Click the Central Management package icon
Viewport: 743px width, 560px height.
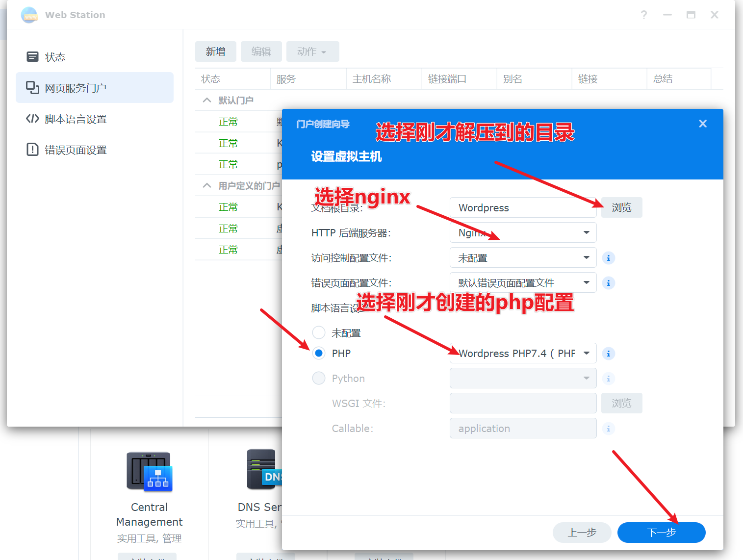pos(149,471)
